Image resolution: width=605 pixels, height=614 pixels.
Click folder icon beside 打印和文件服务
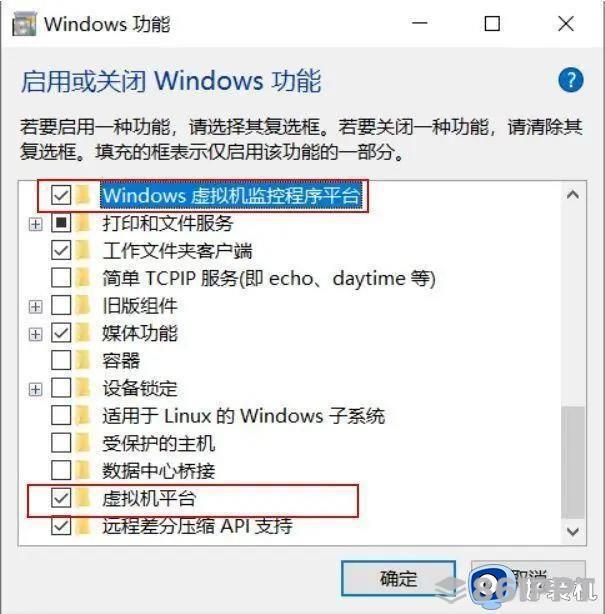pos(83,223)
